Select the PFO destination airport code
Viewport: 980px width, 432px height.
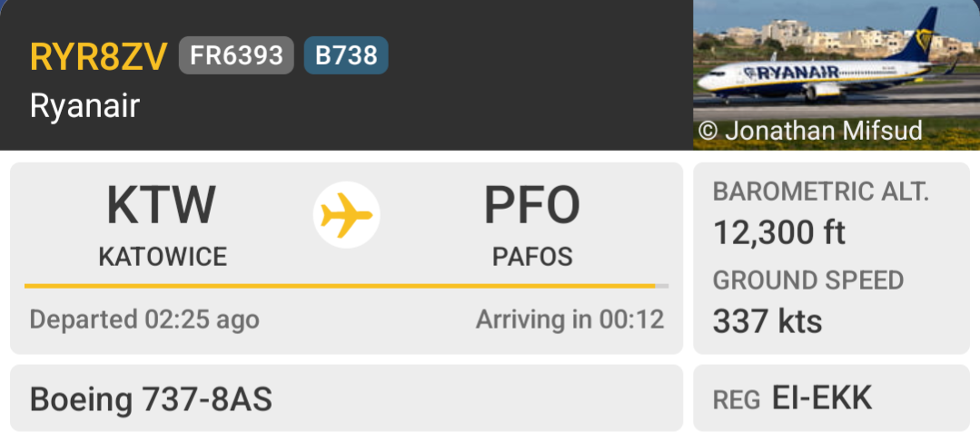click(x=531, y=206)
